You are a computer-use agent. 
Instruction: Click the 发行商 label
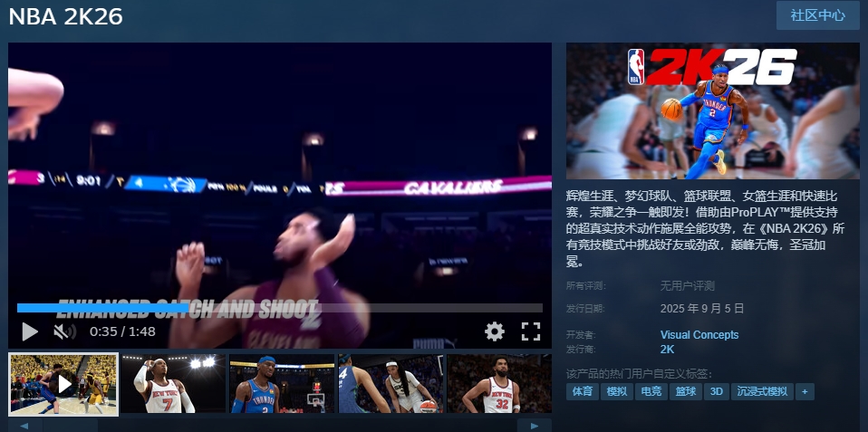coord(581,349)
